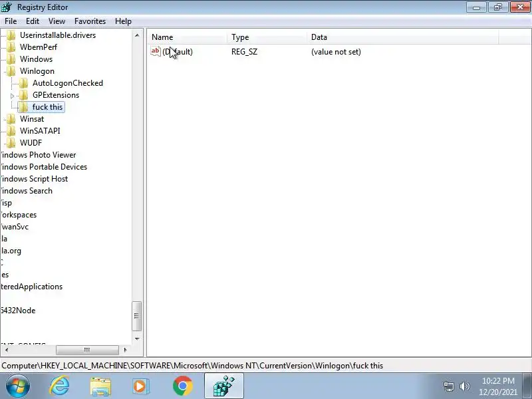
Task: Click the '(value not set)' data cell
Action: tap(336, 52)
